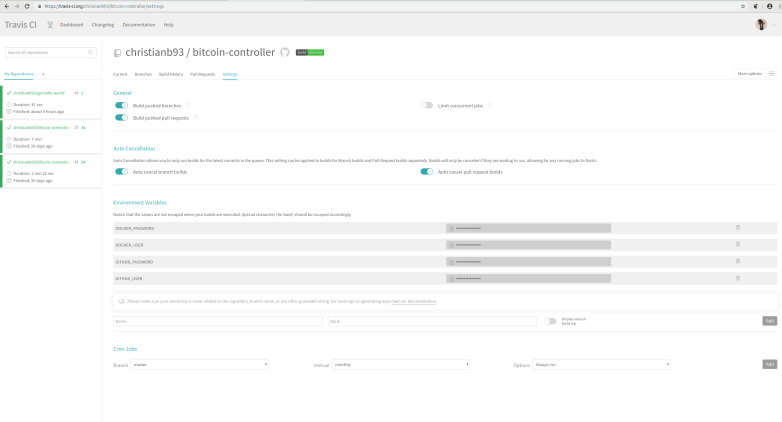782x422 pixels.
Task: Switch to the Pull Requests tab
Action: pos(202,74)
